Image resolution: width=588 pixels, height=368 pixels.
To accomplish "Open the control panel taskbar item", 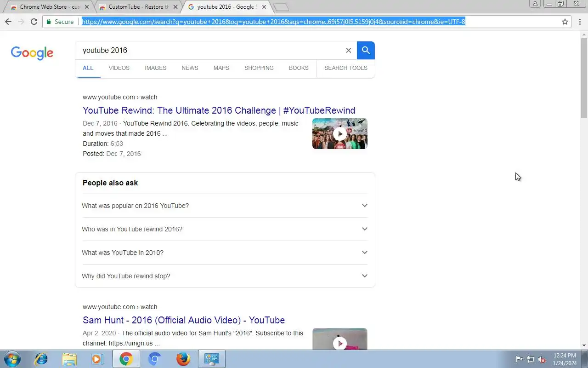I will pyautogui.click(x=212, y=359).
